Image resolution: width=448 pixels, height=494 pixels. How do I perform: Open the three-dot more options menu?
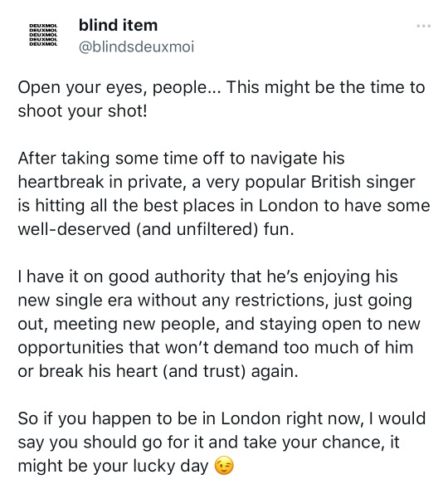pyautogui.click(x=423, y=26)
